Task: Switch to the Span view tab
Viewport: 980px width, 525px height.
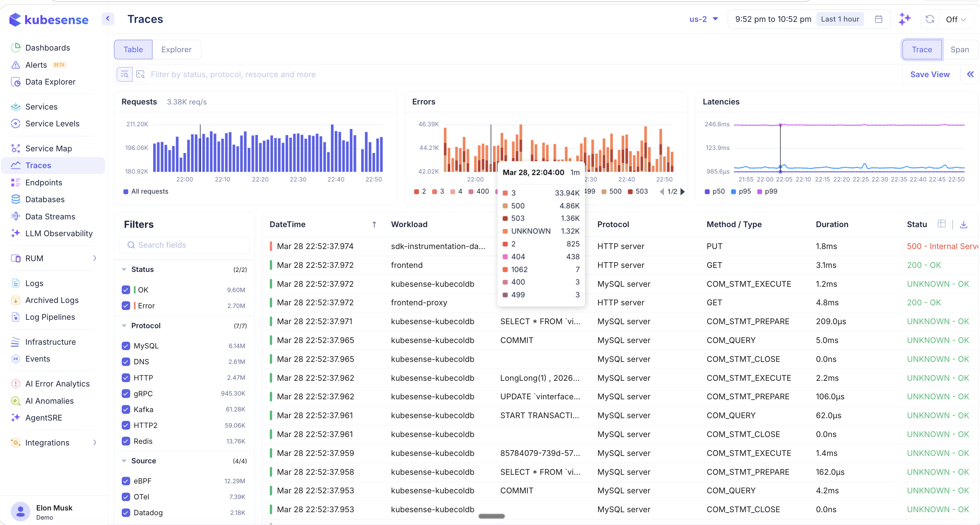Action: pyautogui.click(x=959, y=50)
